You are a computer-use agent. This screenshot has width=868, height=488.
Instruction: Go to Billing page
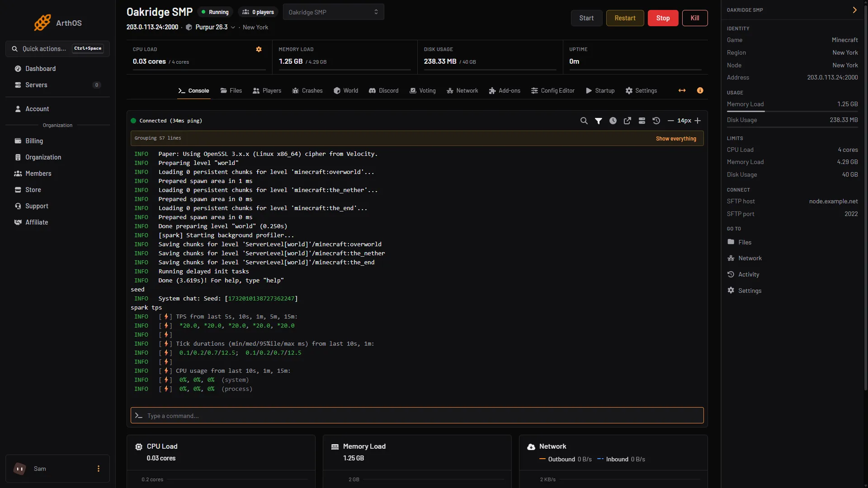[x=57, y=141]
